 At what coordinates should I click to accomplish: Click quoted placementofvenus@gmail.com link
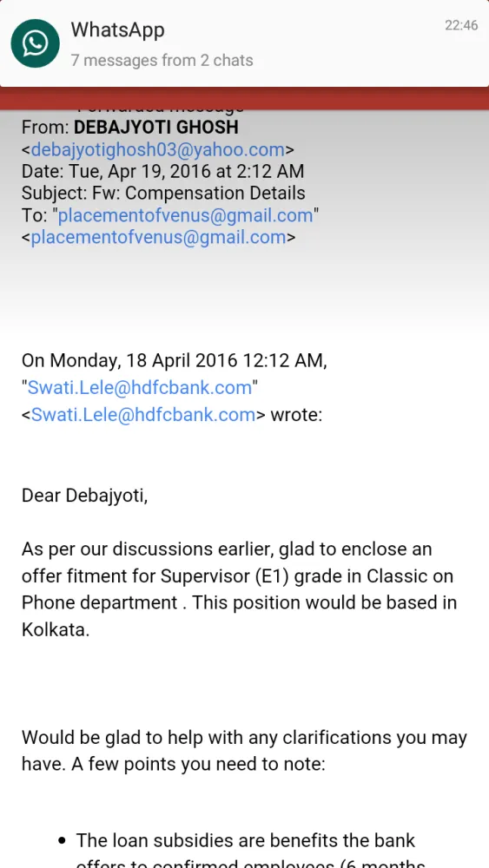(x=186, y=215)
